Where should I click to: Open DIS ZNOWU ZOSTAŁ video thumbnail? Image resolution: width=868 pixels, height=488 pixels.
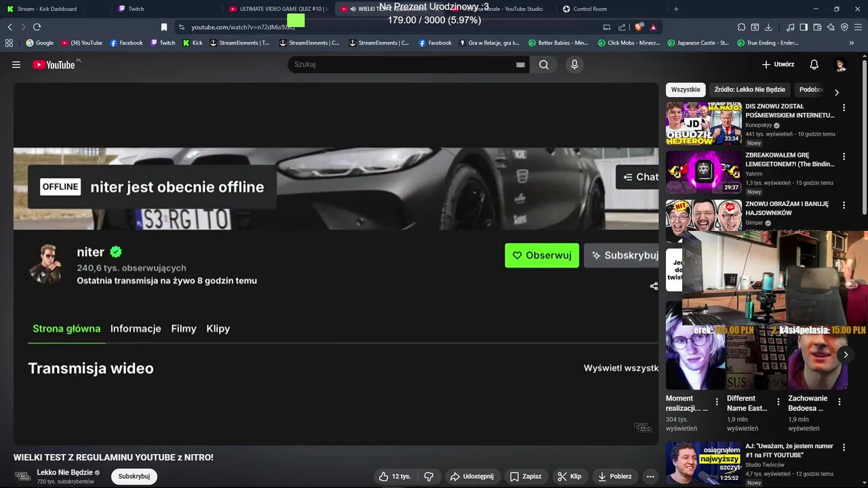[704, 123]
